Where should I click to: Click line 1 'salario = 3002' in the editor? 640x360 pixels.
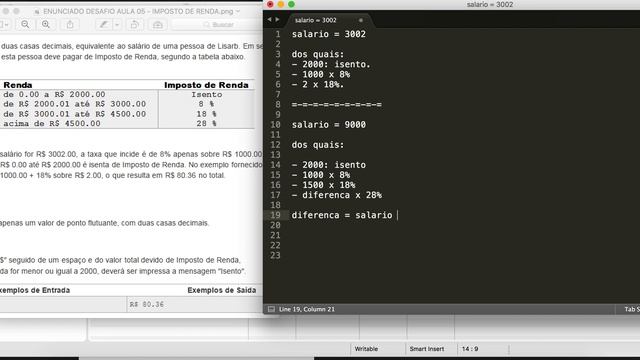pos(329,34)
